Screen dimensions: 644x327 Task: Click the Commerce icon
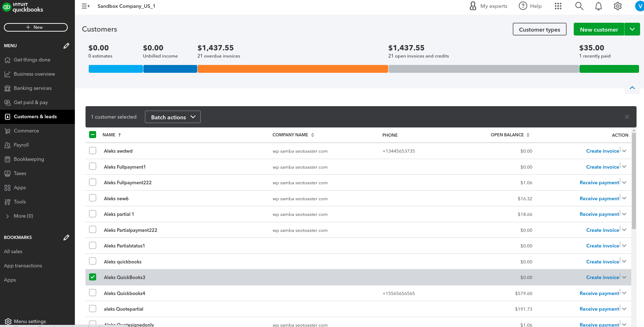7,131
